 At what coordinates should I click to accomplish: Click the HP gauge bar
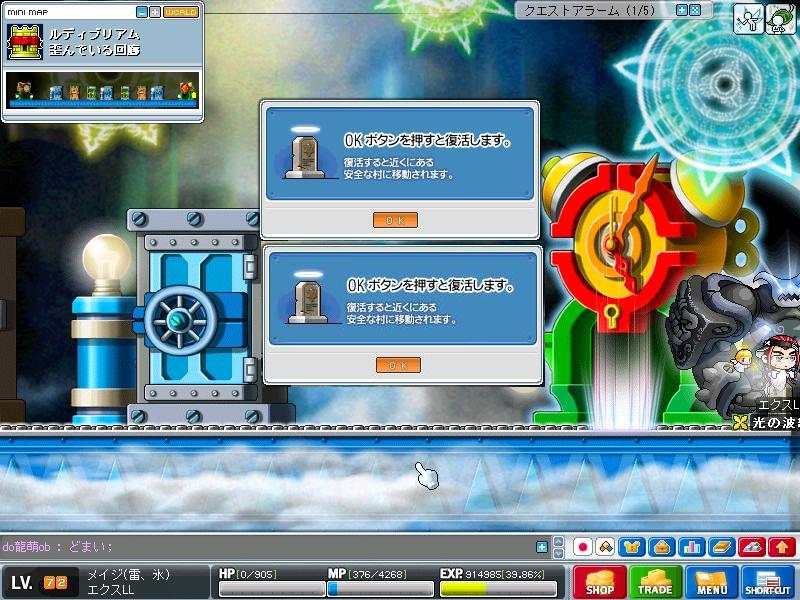coord(272,589)
